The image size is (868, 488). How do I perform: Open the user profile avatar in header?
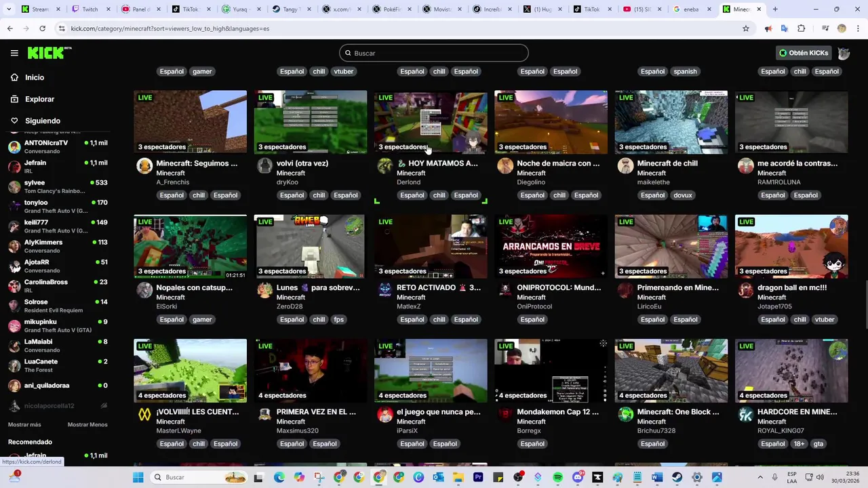[844, 53]
